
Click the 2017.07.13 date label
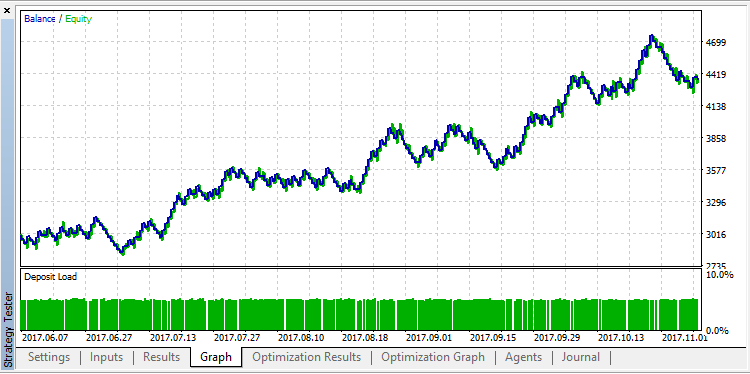(x=173, y=338)
